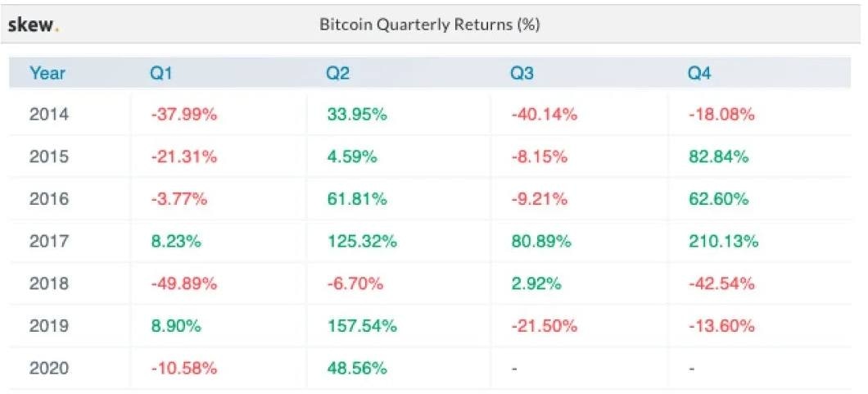Click the skew logo
This screenshot has height=394, width=868.
tap(34, 25)
